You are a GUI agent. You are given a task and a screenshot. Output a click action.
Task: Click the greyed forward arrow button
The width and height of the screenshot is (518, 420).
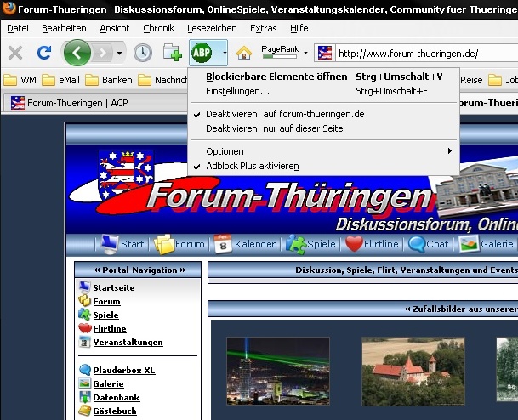(103, 53)
